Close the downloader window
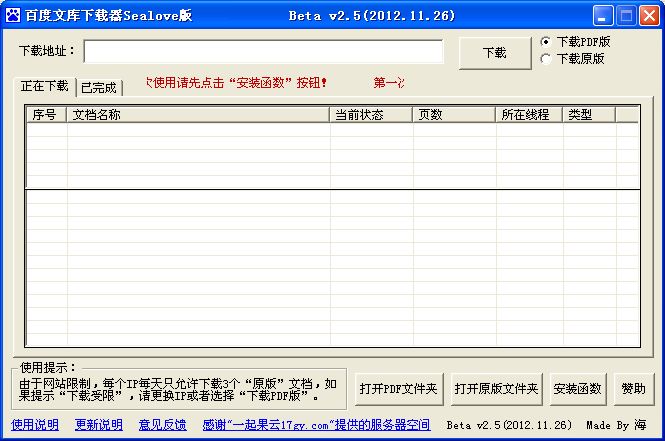This screenshot has width=665, height=441. point(649,16)
